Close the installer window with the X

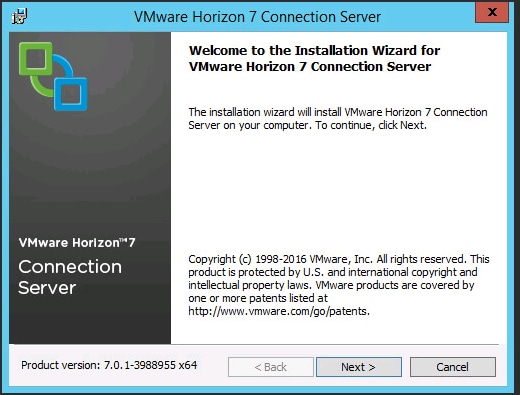(x=492, y=12)
